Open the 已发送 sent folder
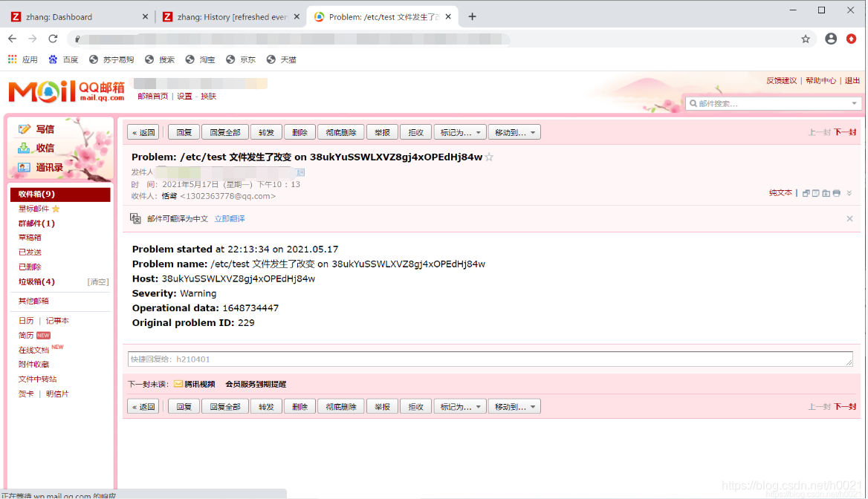This screenshot has height=499, width=868. (30, 252)
